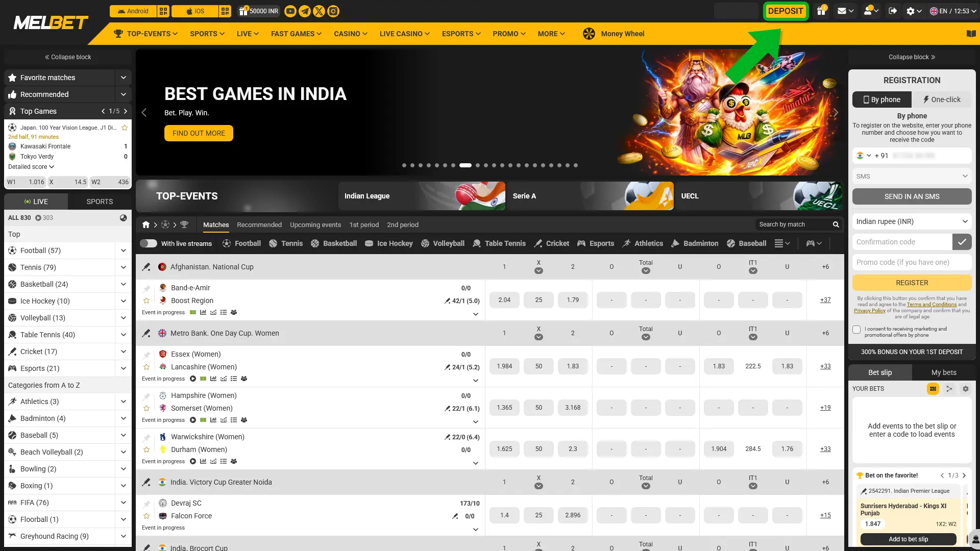Star the Warwickshire vs Durham match

[146, 449]
